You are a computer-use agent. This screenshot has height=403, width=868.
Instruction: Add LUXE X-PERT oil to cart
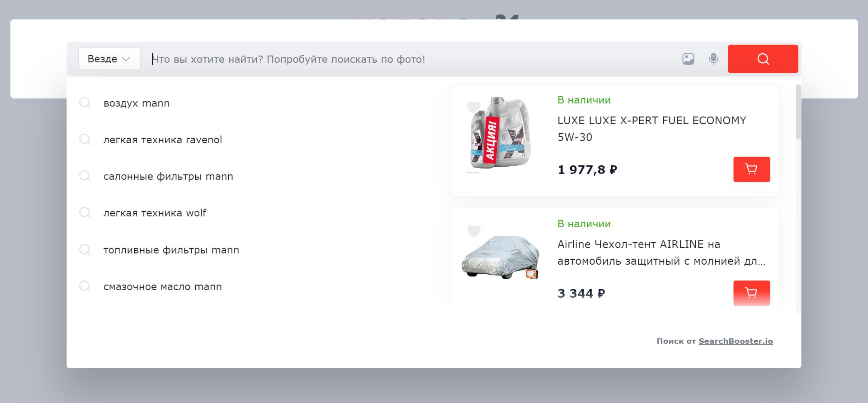pyautogui.click(x=751, y=169)
